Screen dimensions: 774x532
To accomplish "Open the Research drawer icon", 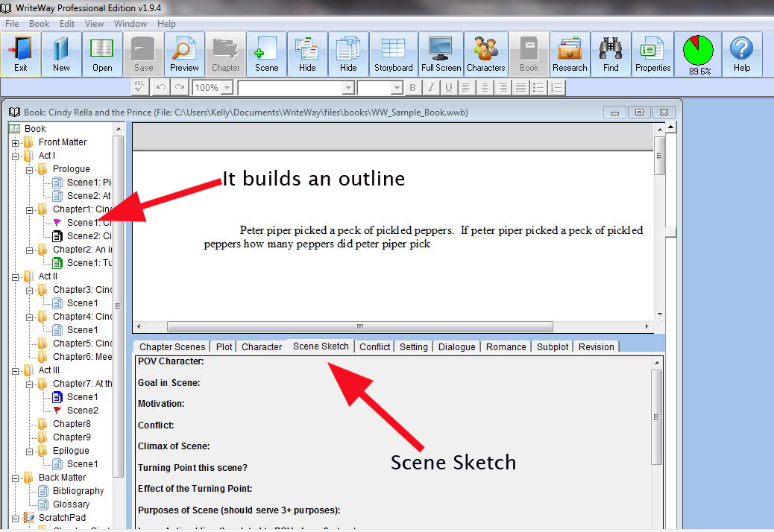I will tap(570, 54).
